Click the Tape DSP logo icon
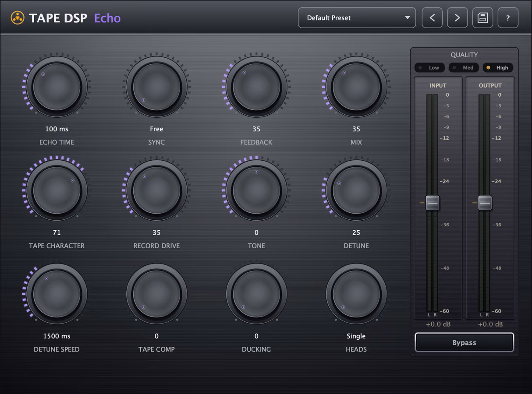This screenshot has height=394, width=532. [x=18, y=18]
